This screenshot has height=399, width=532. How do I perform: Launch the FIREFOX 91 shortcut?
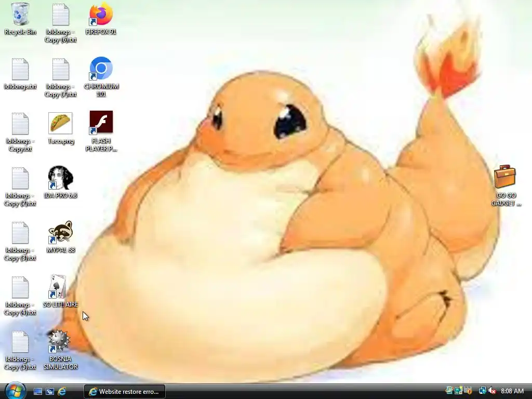click(101, 19)
